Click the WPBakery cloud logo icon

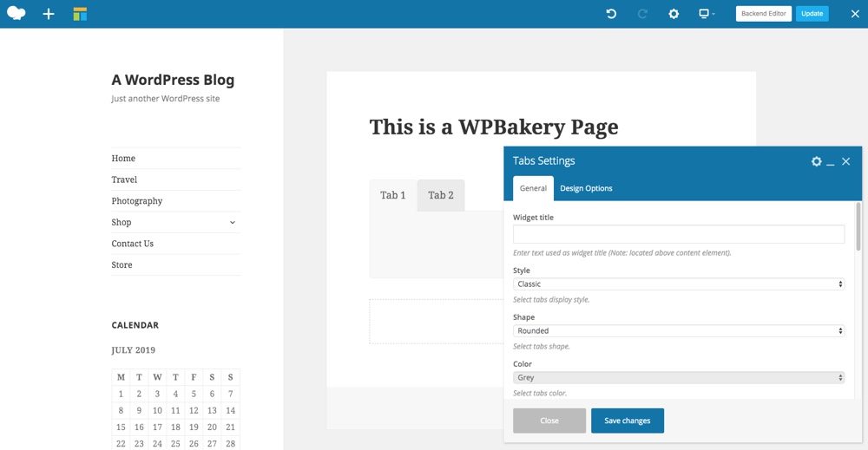tap(16, 13)
